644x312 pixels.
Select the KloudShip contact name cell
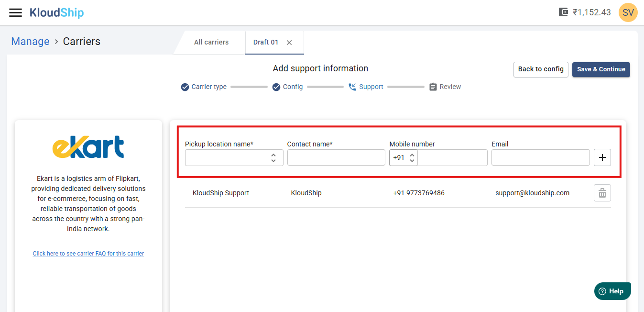306,193
